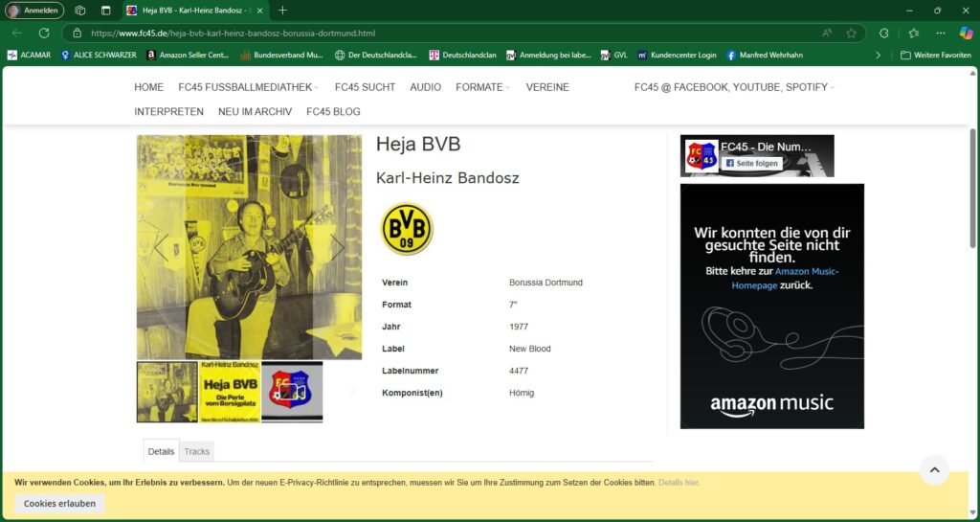
Task: Click the Anmelden profile button
Action: (x=34, y=11)
